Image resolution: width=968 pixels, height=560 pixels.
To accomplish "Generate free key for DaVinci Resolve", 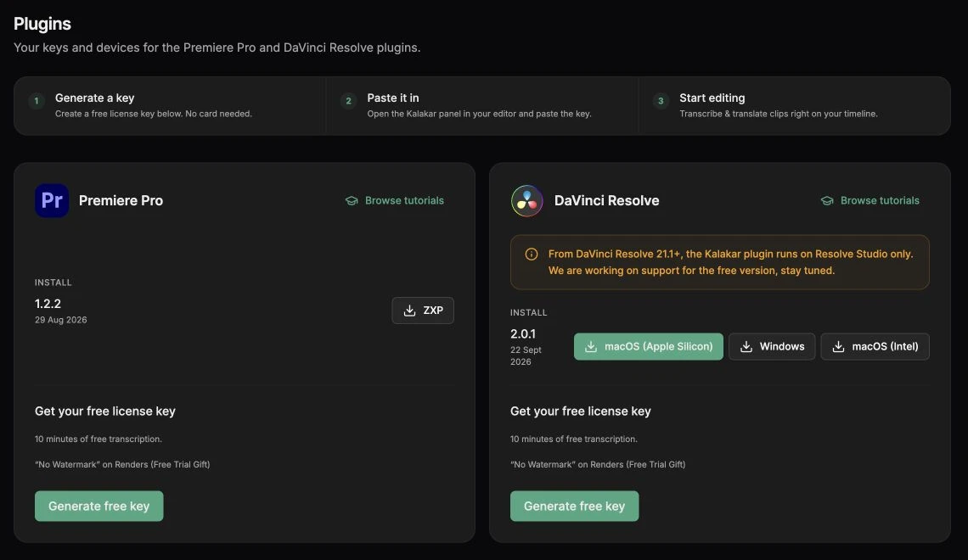I will (574, 507).
